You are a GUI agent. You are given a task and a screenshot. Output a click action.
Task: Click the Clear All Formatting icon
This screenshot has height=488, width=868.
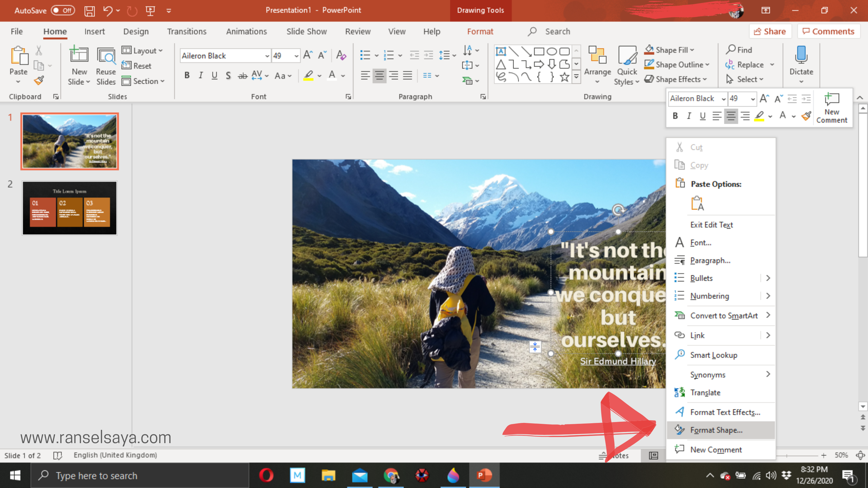click(341, 55)
